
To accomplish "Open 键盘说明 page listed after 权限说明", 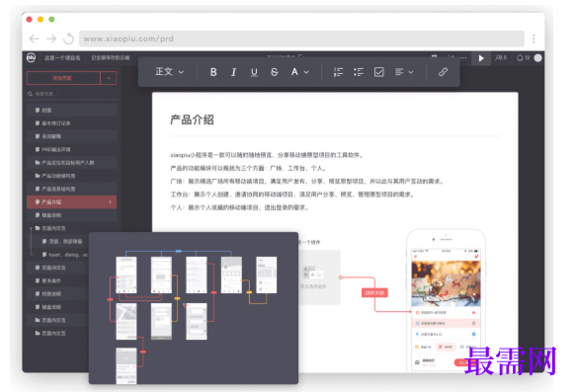I will tap(58, 307).
